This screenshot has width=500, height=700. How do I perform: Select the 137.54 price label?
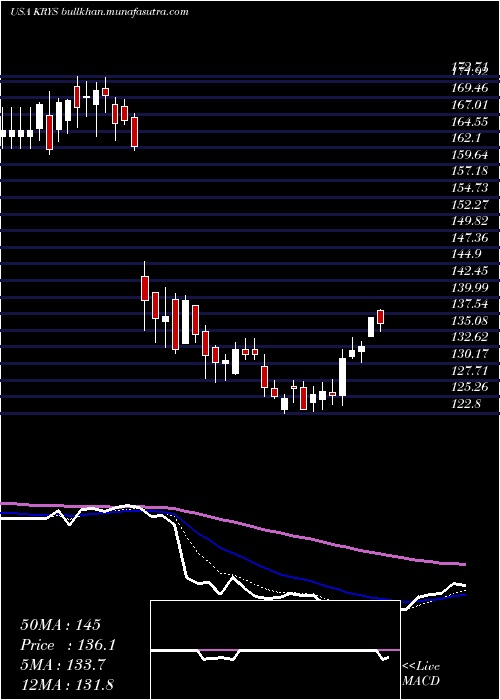[x=470, y=304]
